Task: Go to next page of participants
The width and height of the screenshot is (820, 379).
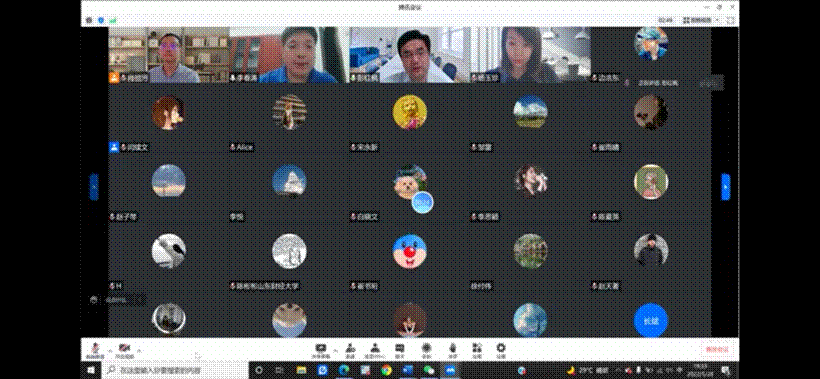Action: tap(725, 187)
